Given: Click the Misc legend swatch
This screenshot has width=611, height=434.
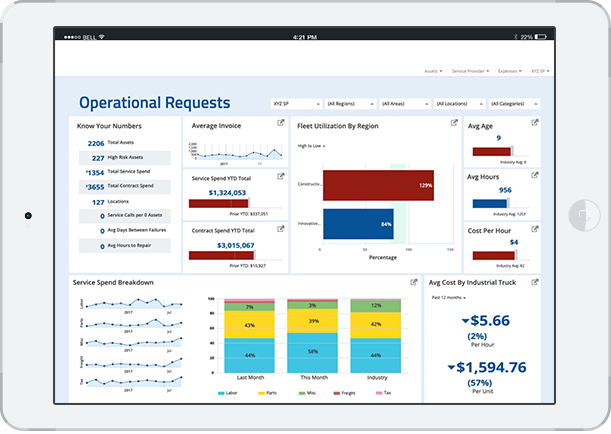Looking at the screenshot, I should click(302, 393).
